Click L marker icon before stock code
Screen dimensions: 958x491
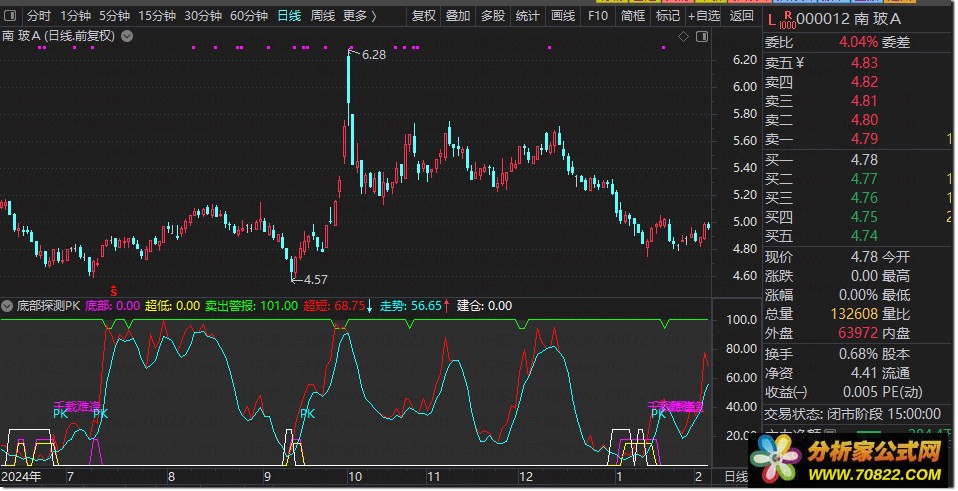pos(772,20)
